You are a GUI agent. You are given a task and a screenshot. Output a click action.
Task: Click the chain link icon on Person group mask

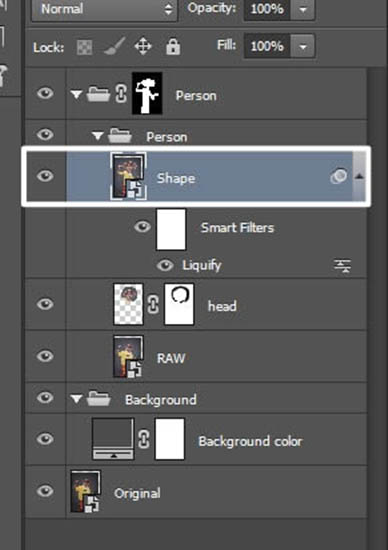tap(121, 94)
